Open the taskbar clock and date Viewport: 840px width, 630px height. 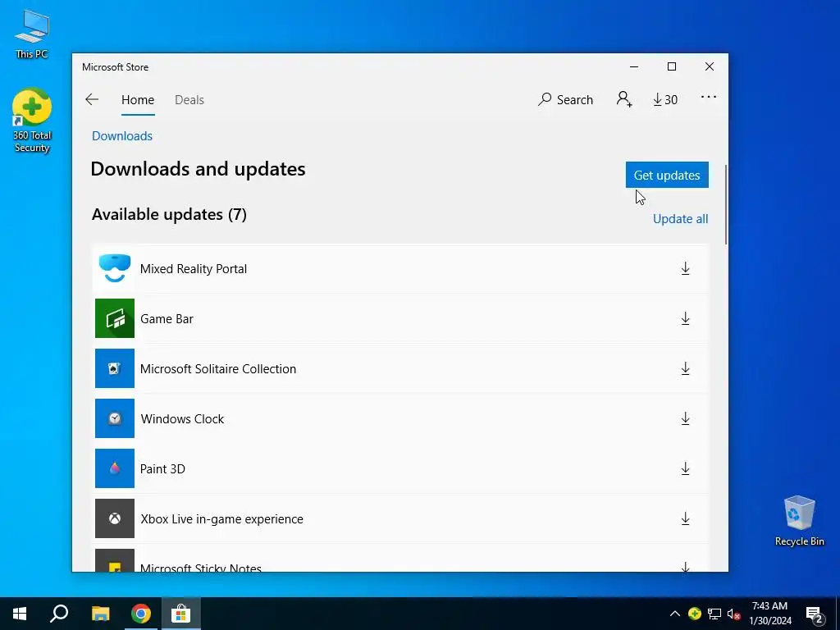769,614
